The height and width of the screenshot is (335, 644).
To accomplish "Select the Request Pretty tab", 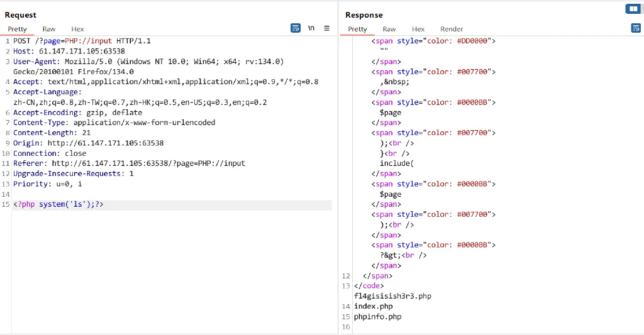I will (17, 29).
